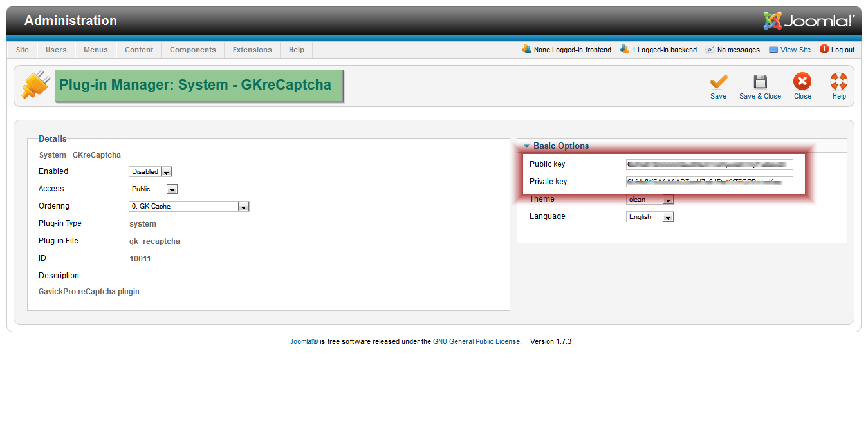Click the Plug-in Manager title heading
This screenshot has width=868, height=434.
(196, 85)
